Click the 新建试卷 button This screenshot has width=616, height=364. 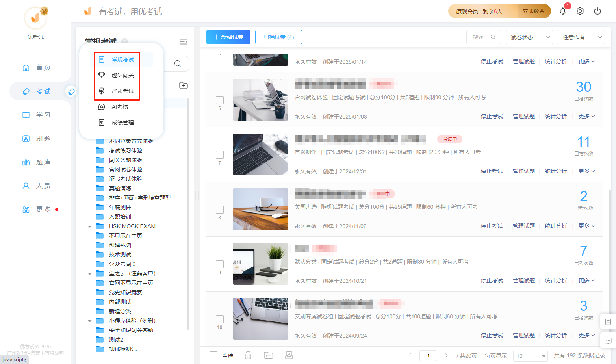[228, 37]
